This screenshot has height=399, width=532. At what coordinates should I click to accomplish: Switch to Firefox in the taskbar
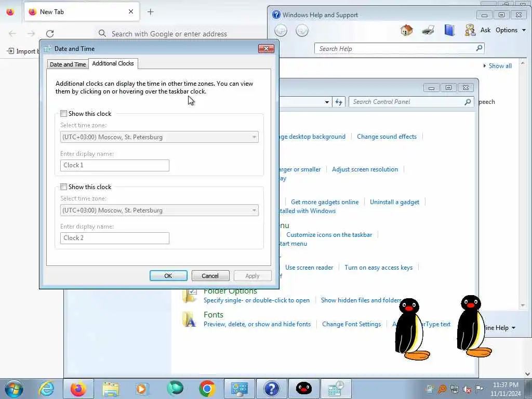pyautogui.click(x=78, y=389)
